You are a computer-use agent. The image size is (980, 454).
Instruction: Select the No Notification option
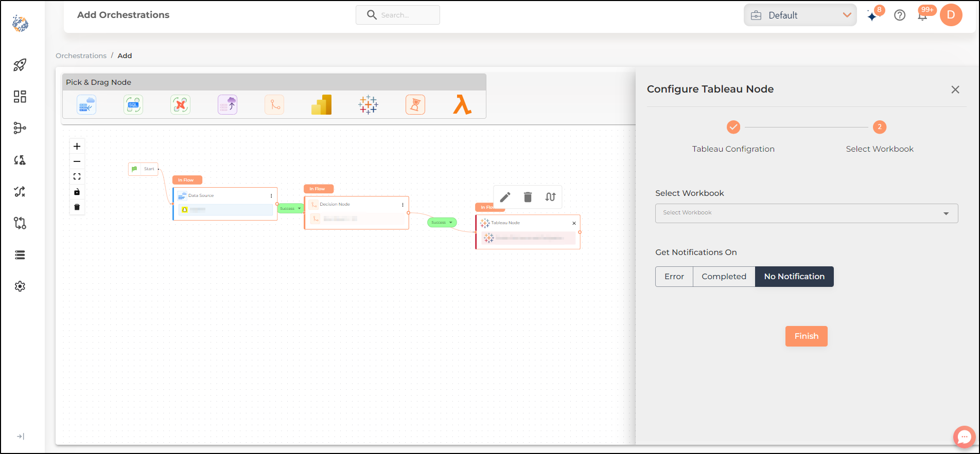(x=794, y=277)
